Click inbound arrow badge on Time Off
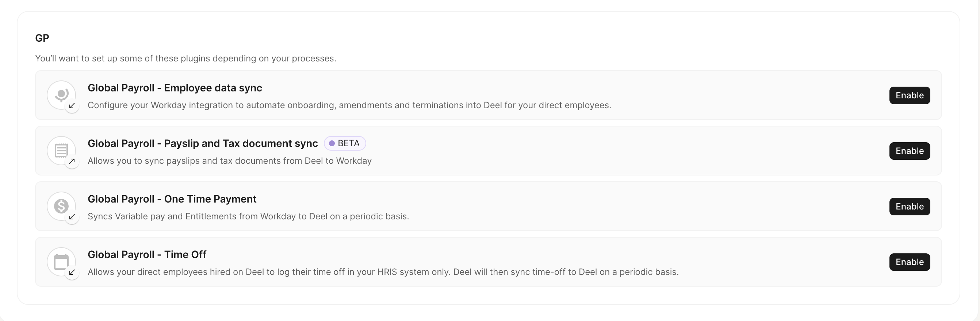 [72, 272]
